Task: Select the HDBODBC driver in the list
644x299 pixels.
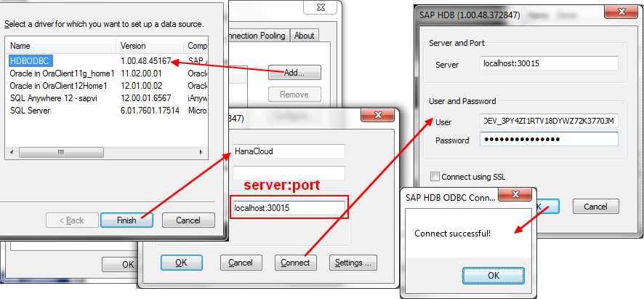Action: point(29,62)
